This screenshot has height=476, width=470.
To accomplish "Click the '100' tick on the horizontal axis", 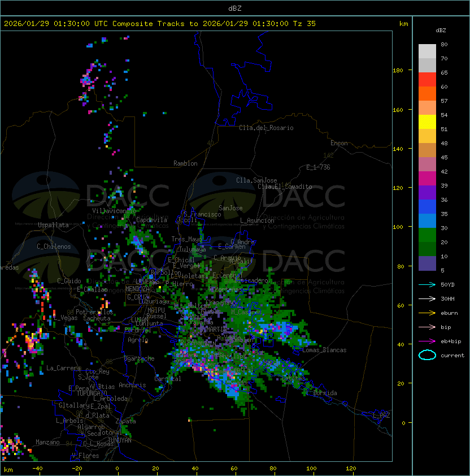I will (312, 469).
